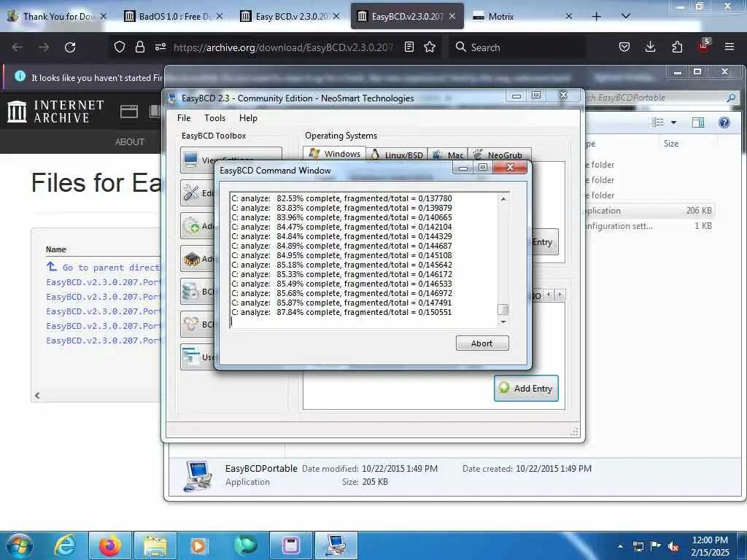The image size is (747, 560).
Task: Click the Internet Archive logo
Action: [55, 112]
